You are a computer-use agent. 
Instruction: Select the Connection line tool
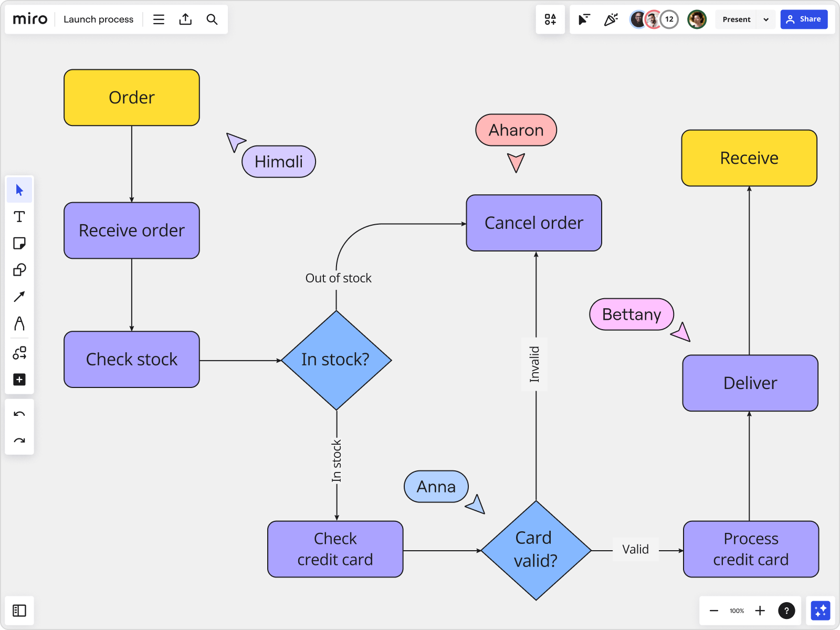19,297
